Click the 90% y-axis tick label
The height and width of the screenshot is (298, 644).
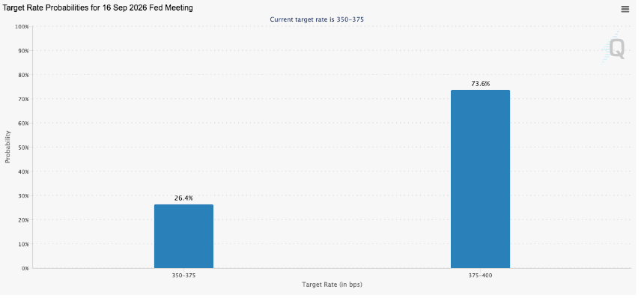click(x=23, y=50)
